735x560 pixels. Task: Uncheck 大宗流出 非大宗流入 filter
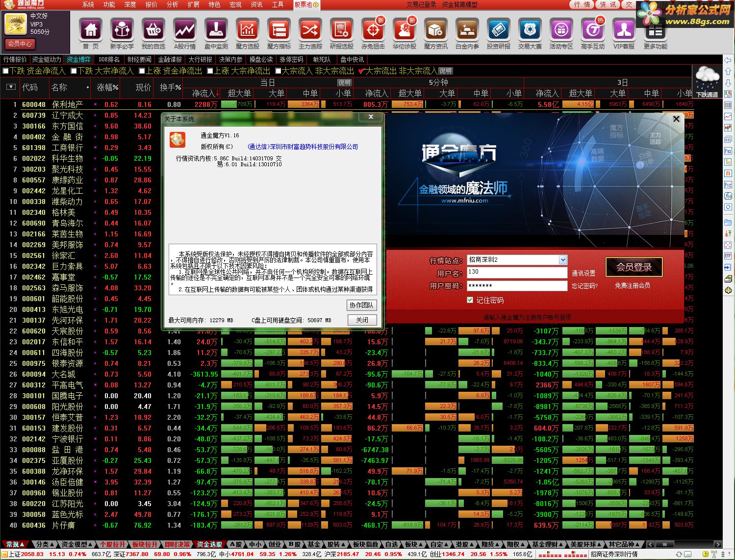pyautogui.click(x=361, y=71)
